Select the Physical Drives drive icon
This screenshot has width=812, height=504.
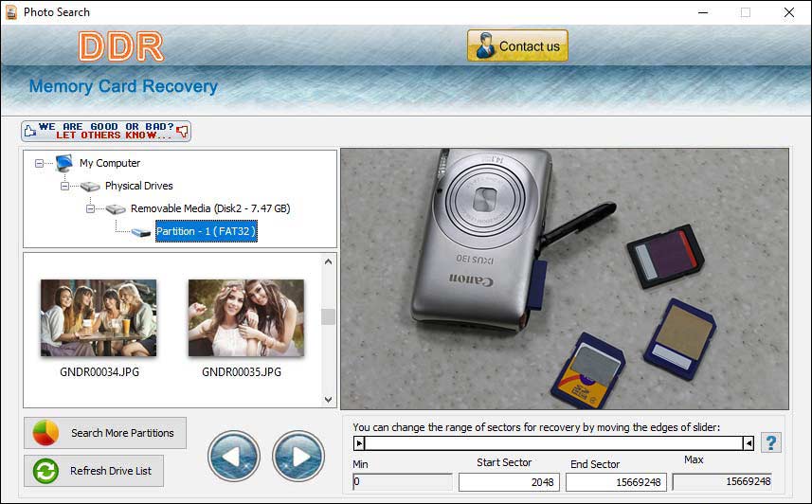(x=90, y=186)
